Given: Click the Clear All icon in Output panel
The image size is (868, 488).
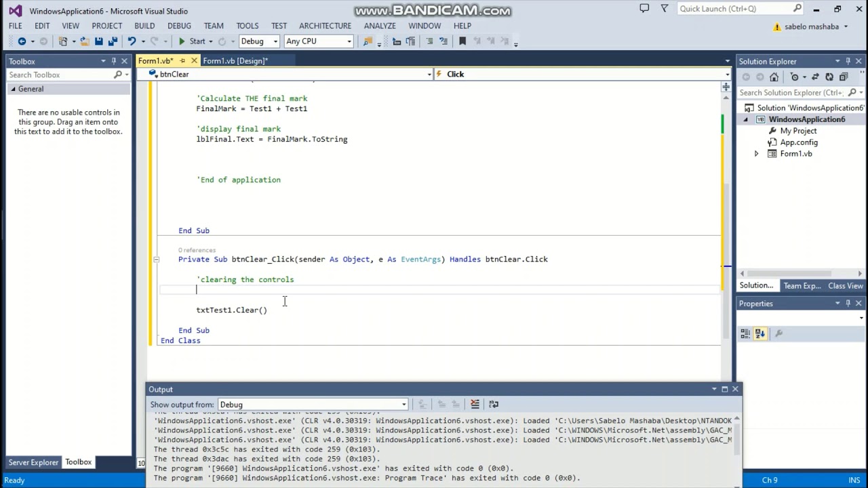Looking at the screenshot, I should [475, 404].
